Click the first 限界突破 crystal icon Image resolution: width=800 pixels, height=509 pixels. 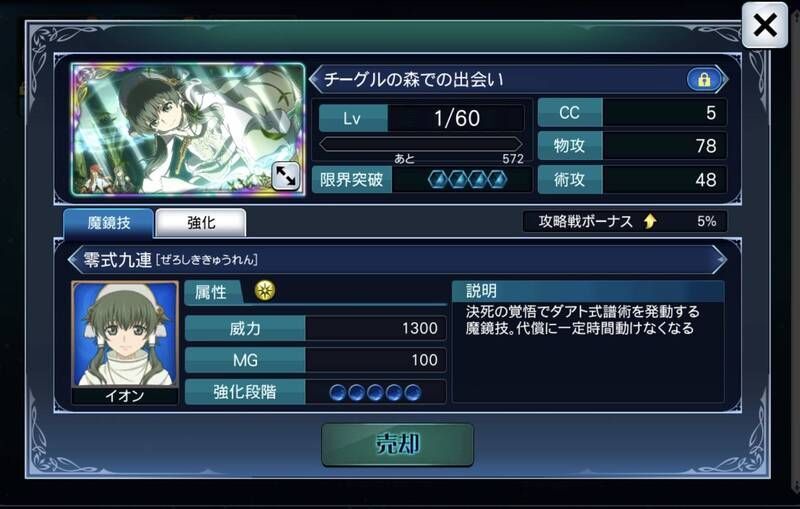pos(438,180)
